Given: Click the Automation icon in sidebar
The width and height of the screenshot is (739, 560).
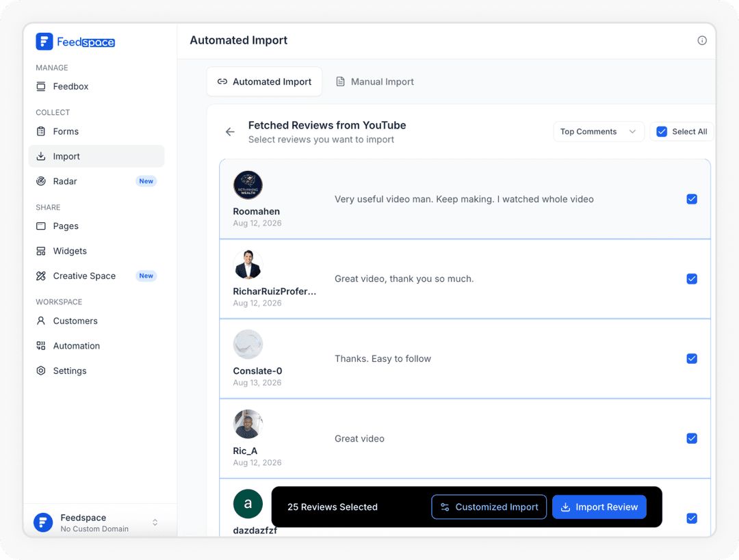Looking at the screenshot, I should tap(41, 346).
